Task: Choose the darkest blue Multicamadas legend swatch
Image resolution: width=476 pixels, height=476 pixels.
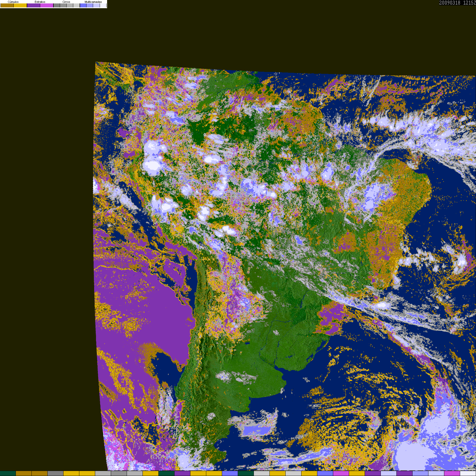Action: coord(83,5)
